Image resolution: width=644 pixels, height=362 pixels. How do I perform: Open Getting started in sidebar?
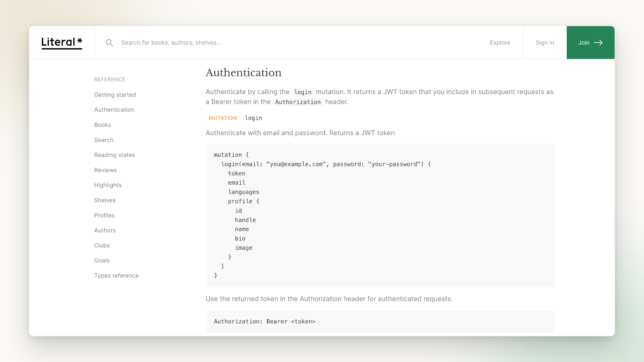click(x=115, y=95)
